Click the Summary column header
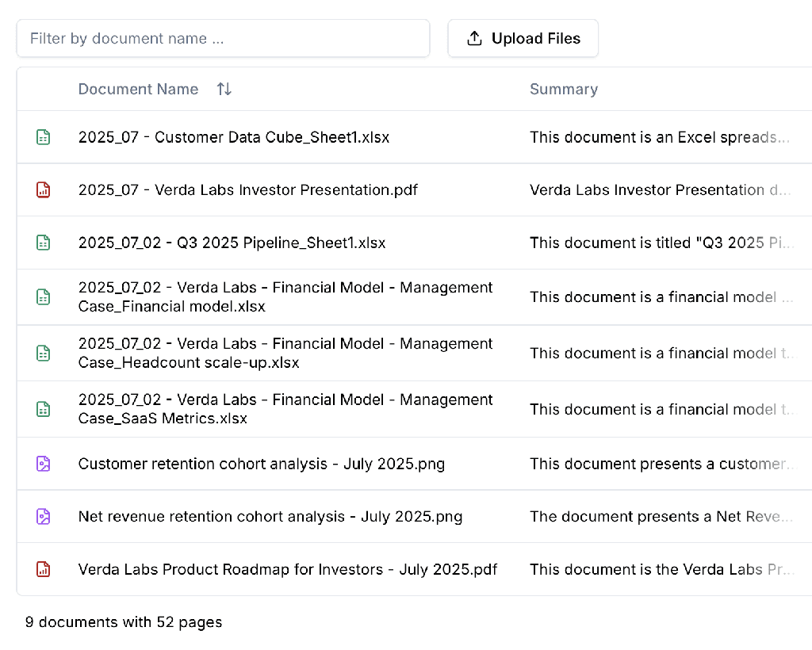Screen dimensions: 812x650 point(564,89)
